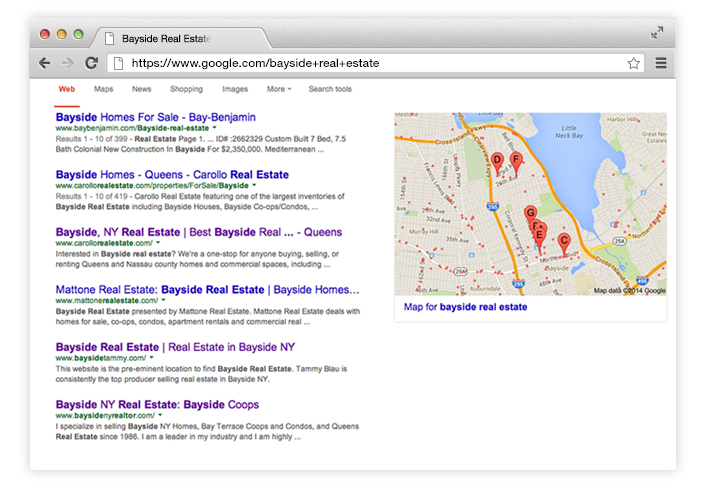Click the page icon in address bar
Image resolution: width=702 pixels, height=501 pixels.
click(x=118, y=63)
